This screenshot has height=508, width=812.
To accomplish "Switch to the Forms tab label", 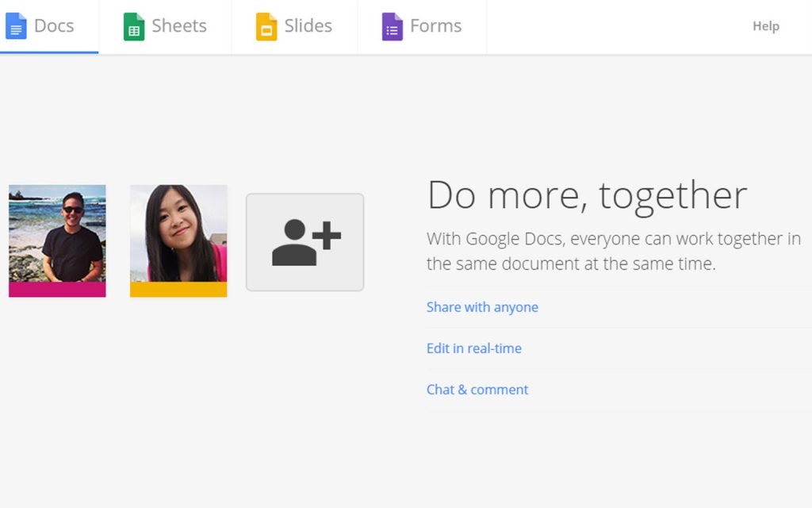I will pos(435,26).
